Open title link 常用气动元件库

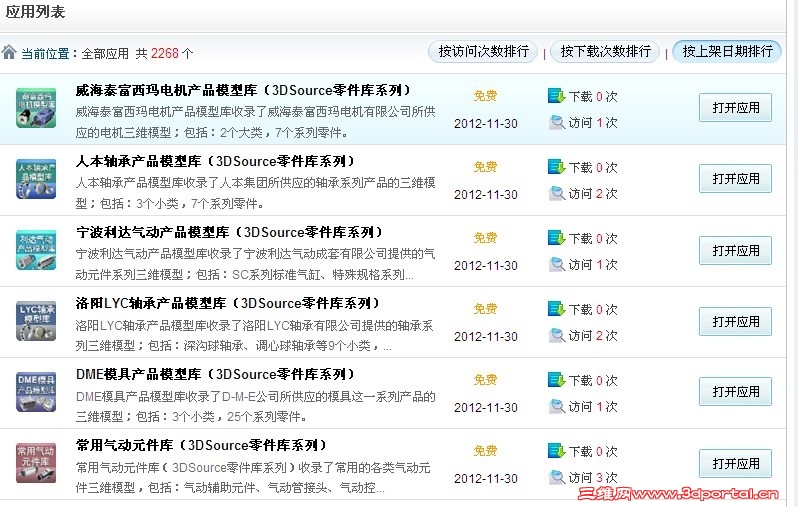click(x=201, y=445)
